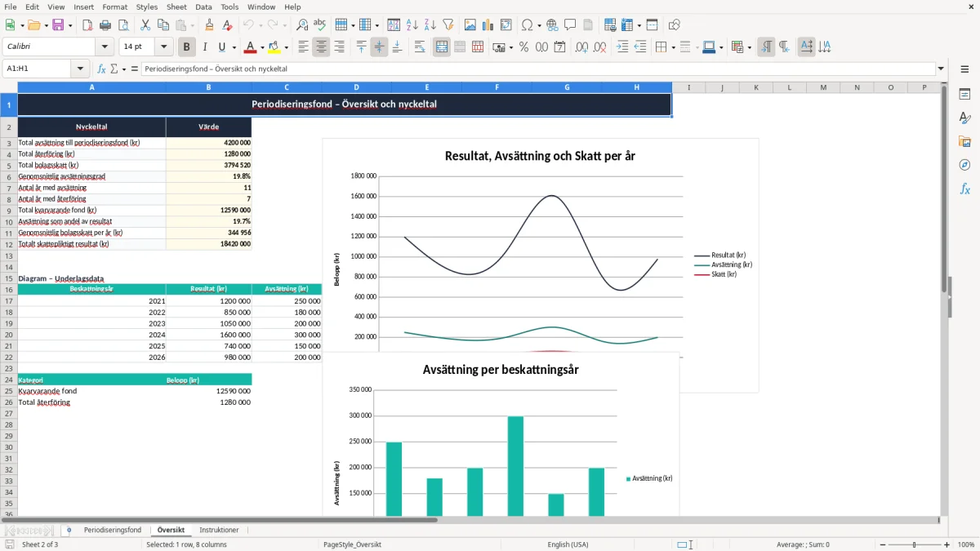980x551 pixels.
Task: Click the English (USA) language status field
Action: (x=568, y=544)
